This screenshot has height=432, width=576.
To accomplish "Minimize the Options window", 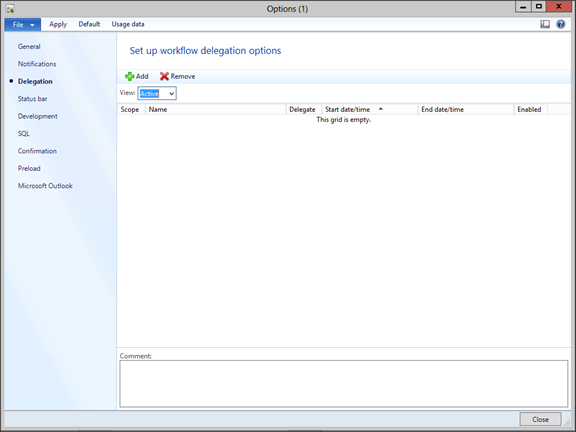I will coord(523,7).
